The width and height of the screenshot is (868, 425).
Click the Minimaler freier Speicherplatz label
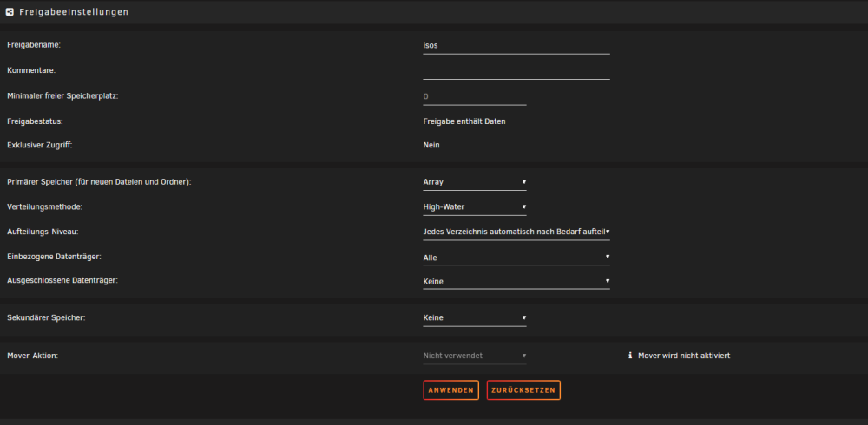pos(62,95)
